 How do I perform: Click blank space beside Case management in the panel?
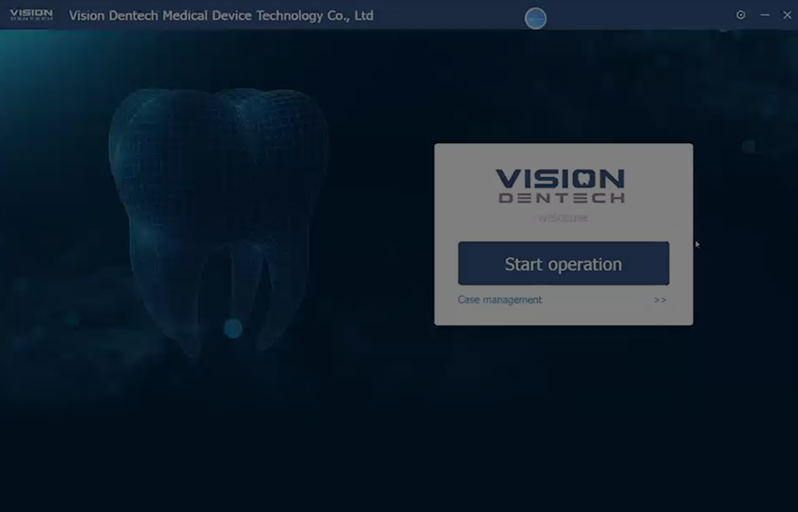pyautogui.click(x=600, y=300)
